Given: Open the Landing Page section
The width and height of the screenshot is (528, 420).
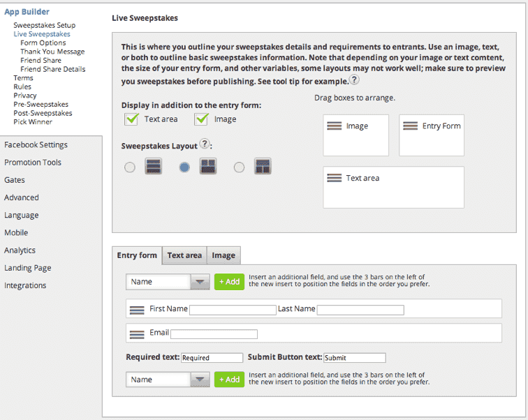Looking at the screenshot, I should [x=28, y=268].
